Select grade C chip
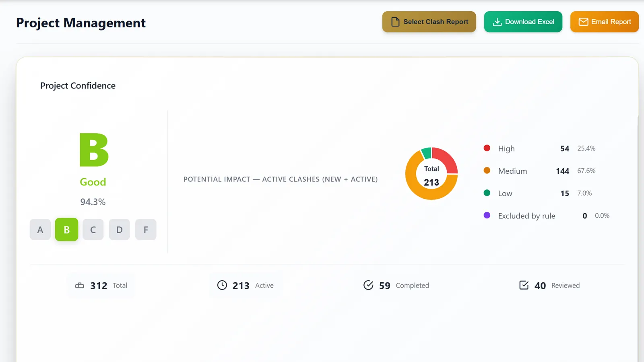 point(93,230)
